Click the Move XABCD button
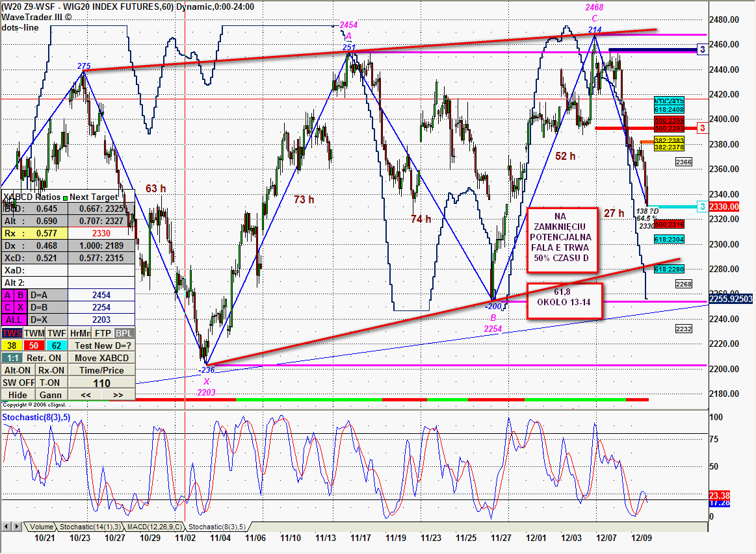Image resolution: width=756 pixels, height=554 pixels. click(x=102, y=358)
